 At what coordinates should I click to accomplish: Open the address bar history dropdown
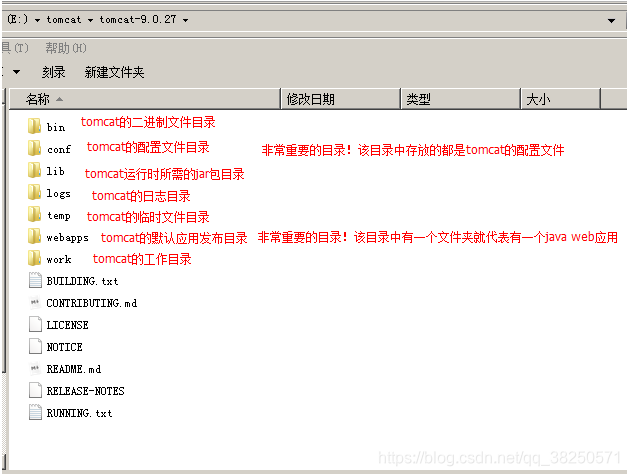(611, 20)
